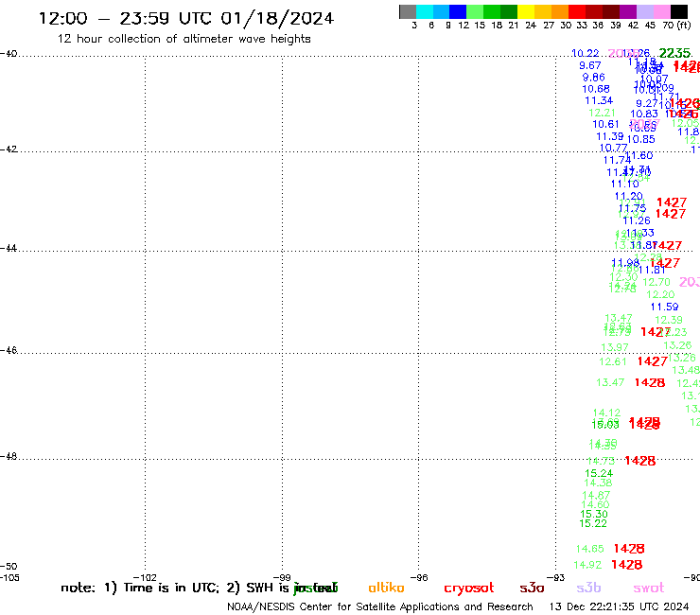Click the -96 longitude axis label
Screen dimensions: 700x615
coord(419,577)
